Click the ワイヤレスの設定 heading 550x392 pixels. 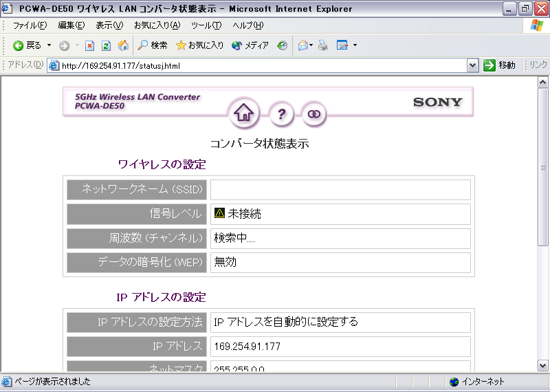162,164
